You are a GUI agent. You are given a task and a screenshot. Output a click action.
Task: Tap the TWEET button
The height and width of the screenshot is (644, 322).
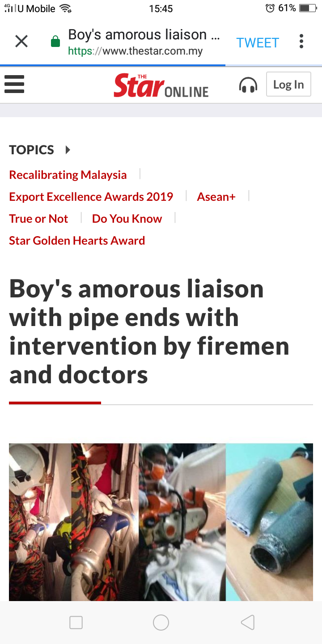tap(258, 42)
